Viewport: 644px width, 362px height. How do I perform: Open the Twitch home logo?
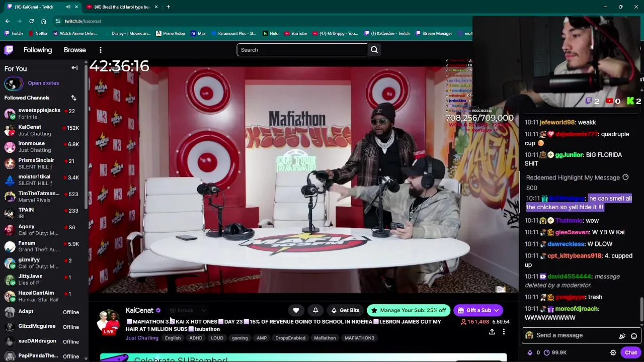coord(9,50)
